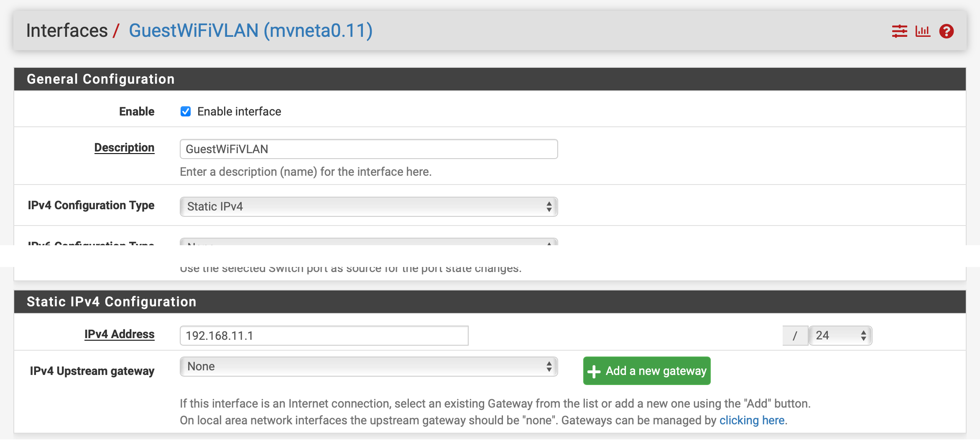Open the related settings sliders icon
Viewport: 980px width, 444px height.
coord(899,31)
